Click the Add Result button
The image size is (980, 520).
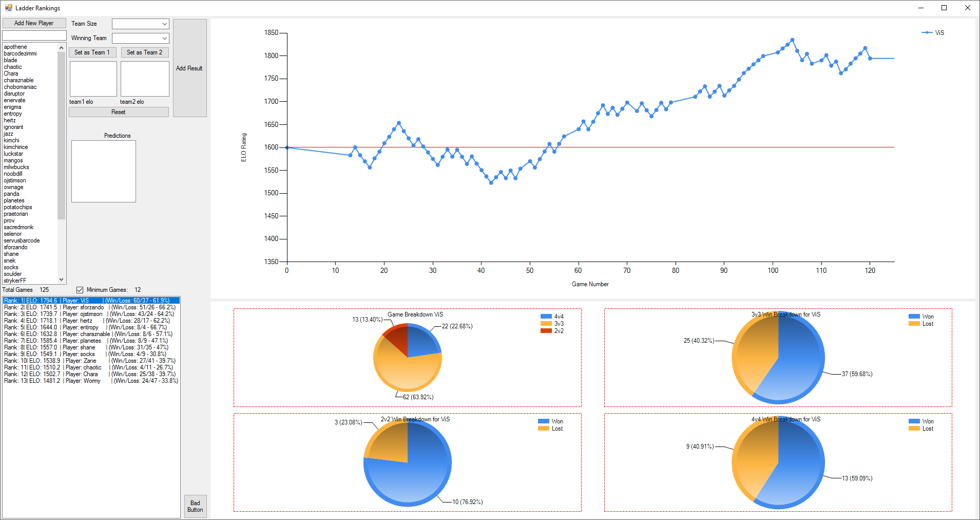pos(189,68)
